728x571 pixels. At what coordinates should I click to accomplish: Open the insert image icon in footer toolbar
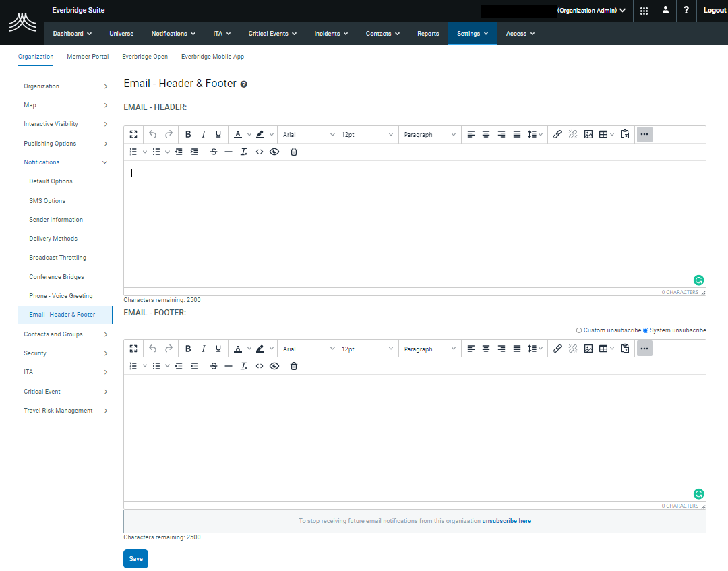coord(588,348)
